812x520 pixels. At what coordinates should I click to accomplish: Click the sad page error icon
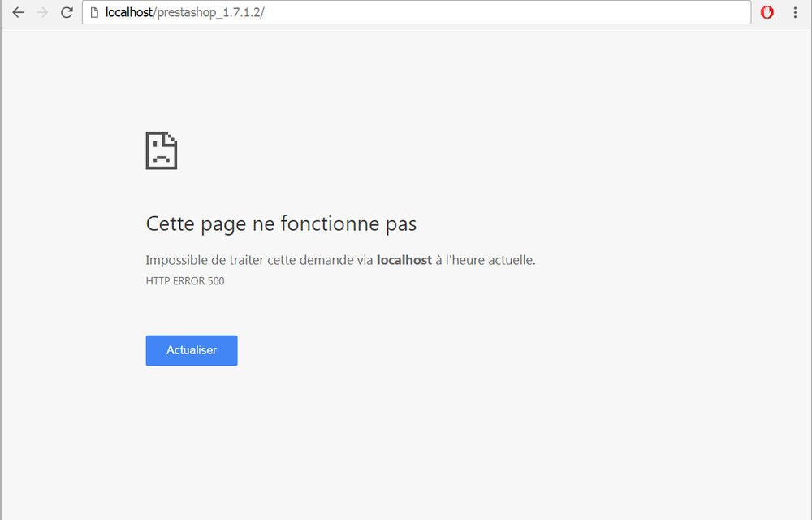click(x=161, y=150)
